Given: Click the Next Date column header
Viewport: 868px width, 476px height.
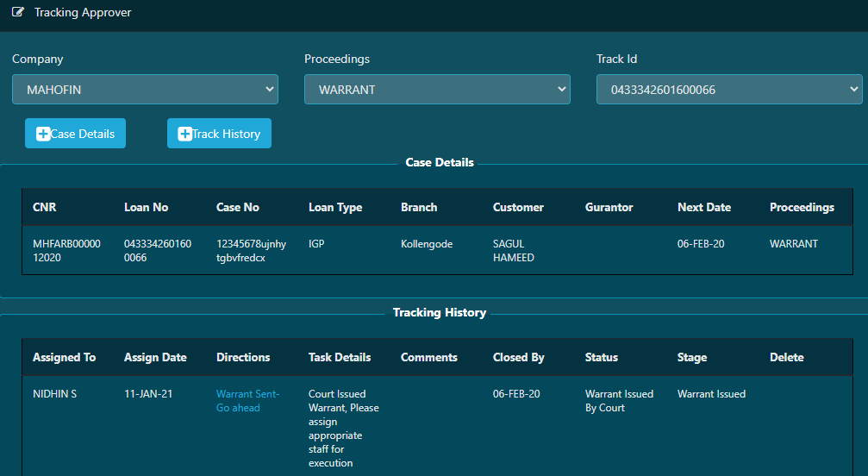Looking at the screenshot, I should coord(704,207).
